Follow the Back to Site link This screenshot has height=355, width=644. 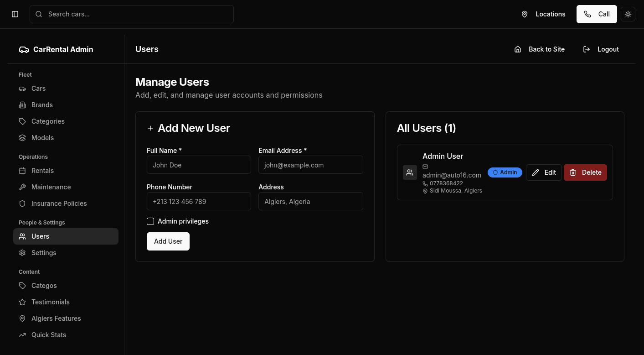pos(540,49)
